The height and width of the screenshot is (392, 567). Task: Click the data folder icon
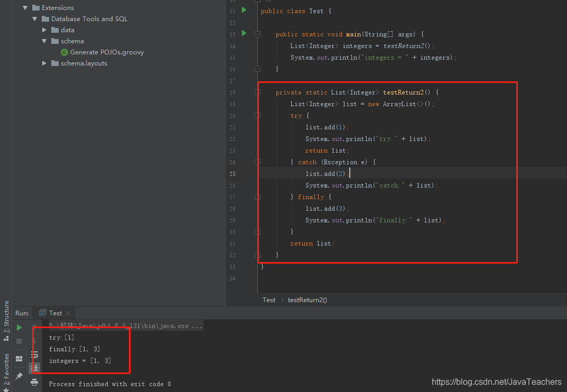click(55, 30)
